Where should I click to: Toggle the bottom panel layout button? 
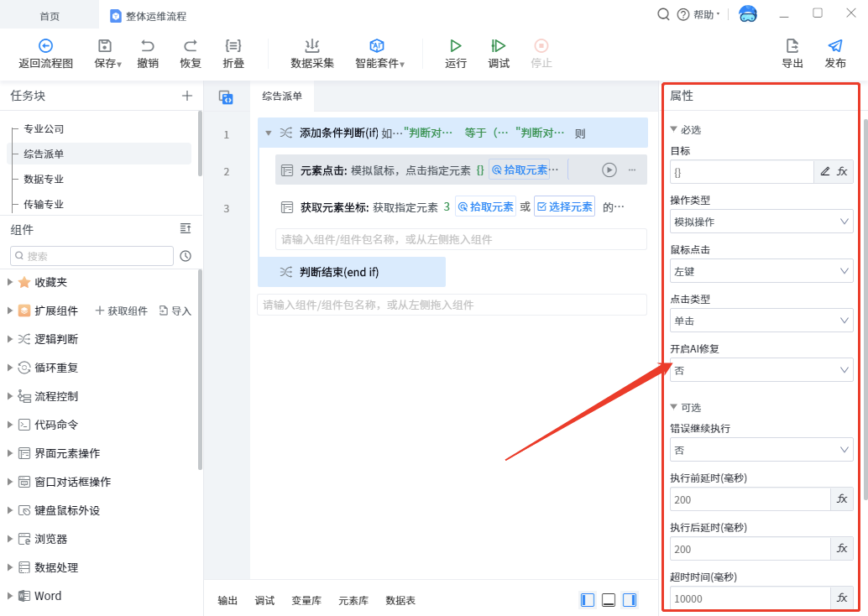[609, 600]
